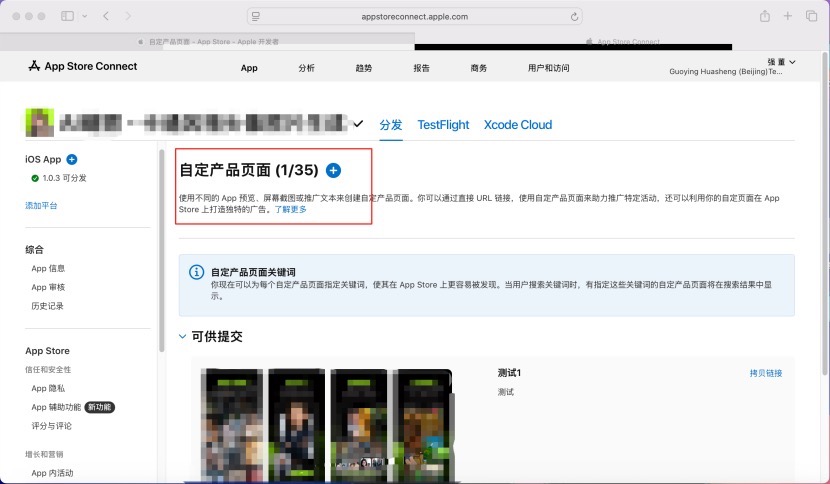Click the 了解更多 link
The width and height of the screenshot is (830, 484).
pos(291,209)
